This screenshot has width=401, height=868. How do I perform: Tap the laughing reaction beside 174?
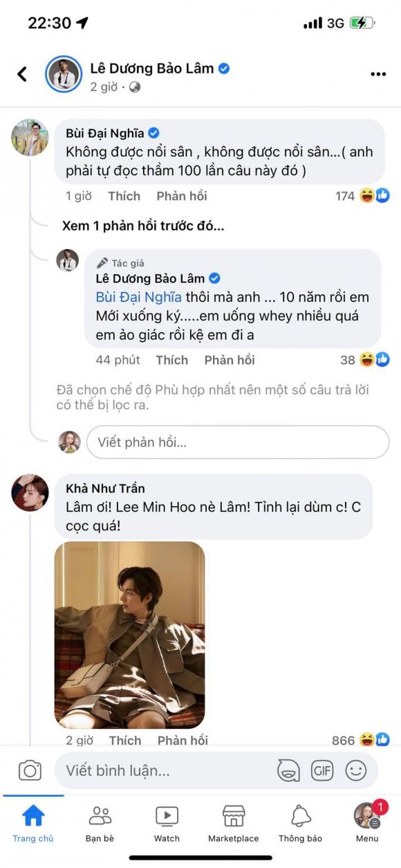click(x=365, y=195)
